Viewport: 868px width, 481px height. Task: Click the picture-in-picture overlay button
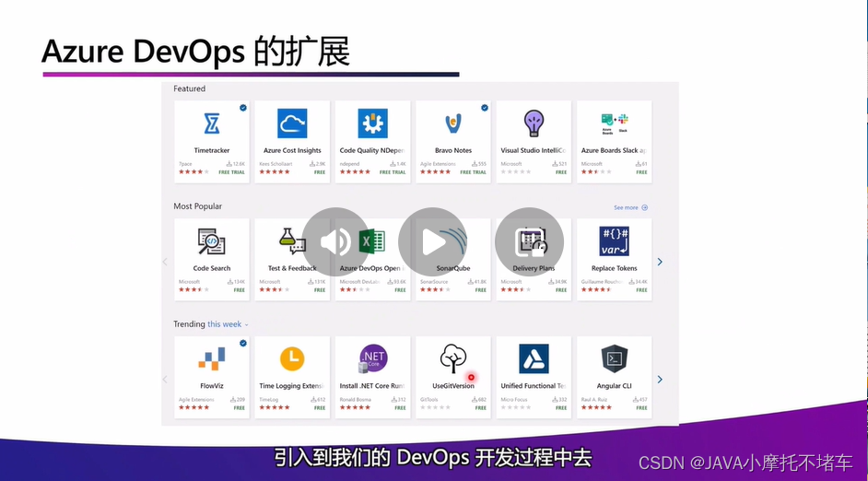[529, 242]
